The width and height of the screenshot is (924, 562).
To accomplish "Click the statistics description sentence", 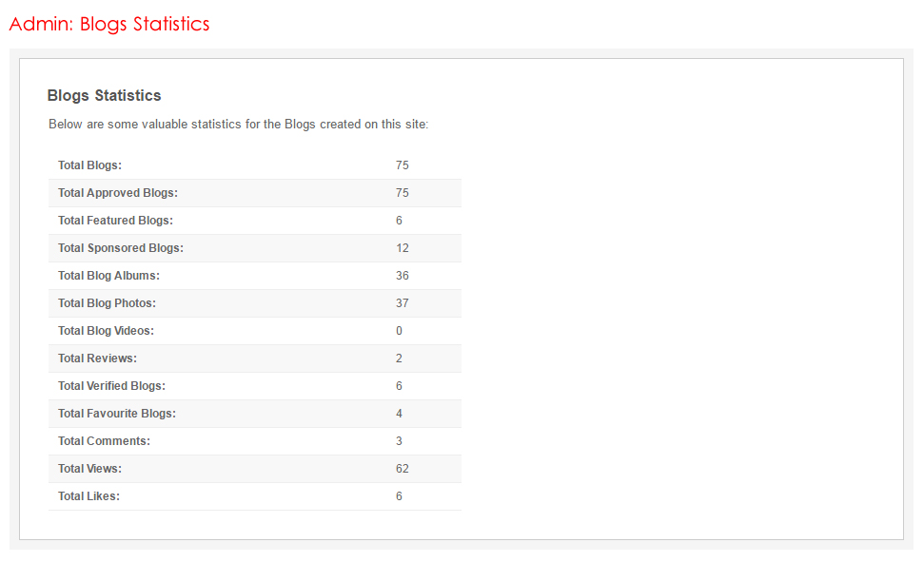I will click(239, 125).
